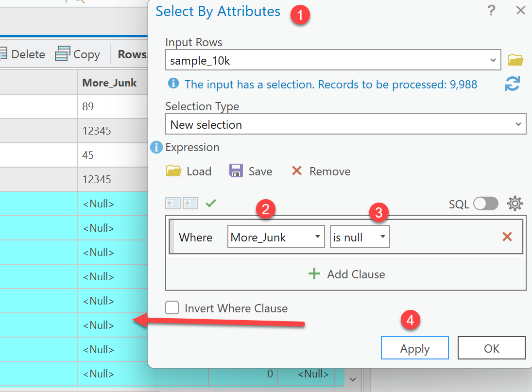532x392 pixels.
Task: Click the Apply button
Action: (414, 349)
